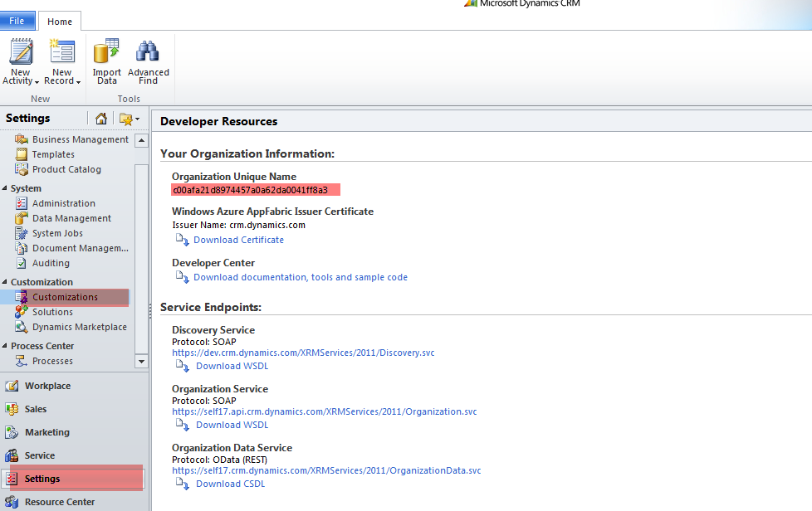The height and width of the screenshot is (511, 812).
Task: Collapse the Customization section
Action: click(7, 281)
